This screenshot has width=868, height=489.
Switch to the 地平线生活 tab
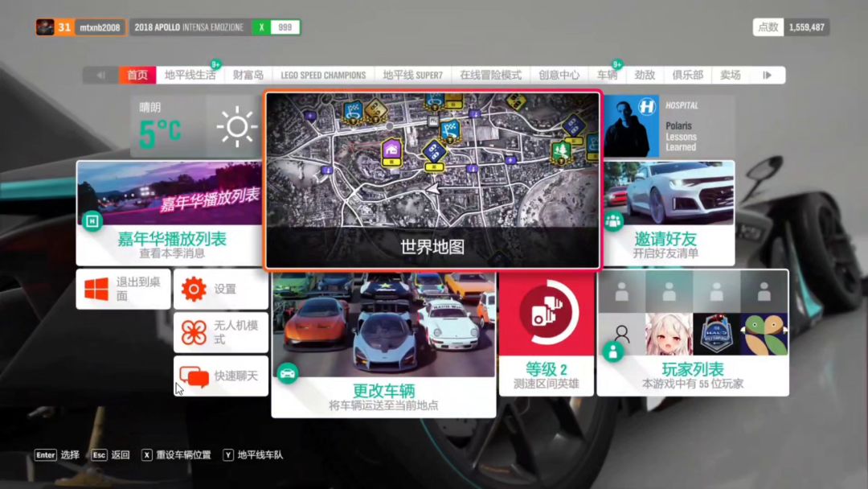point(190,75)
